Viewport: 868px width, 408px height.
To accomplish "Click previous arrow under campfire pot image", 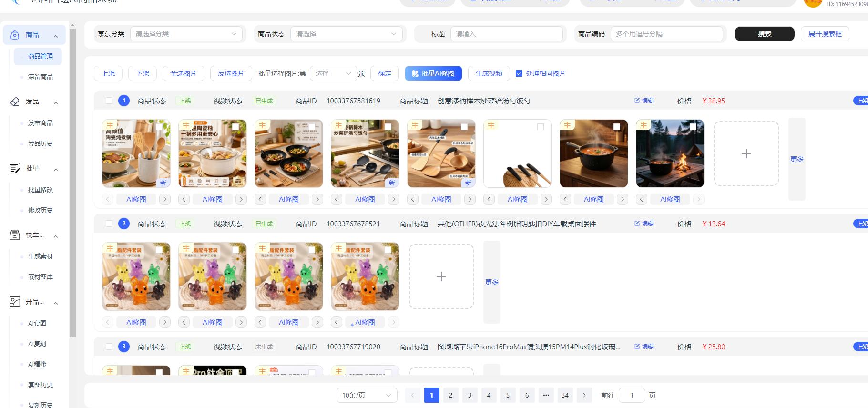I will [x=642, y=199].
